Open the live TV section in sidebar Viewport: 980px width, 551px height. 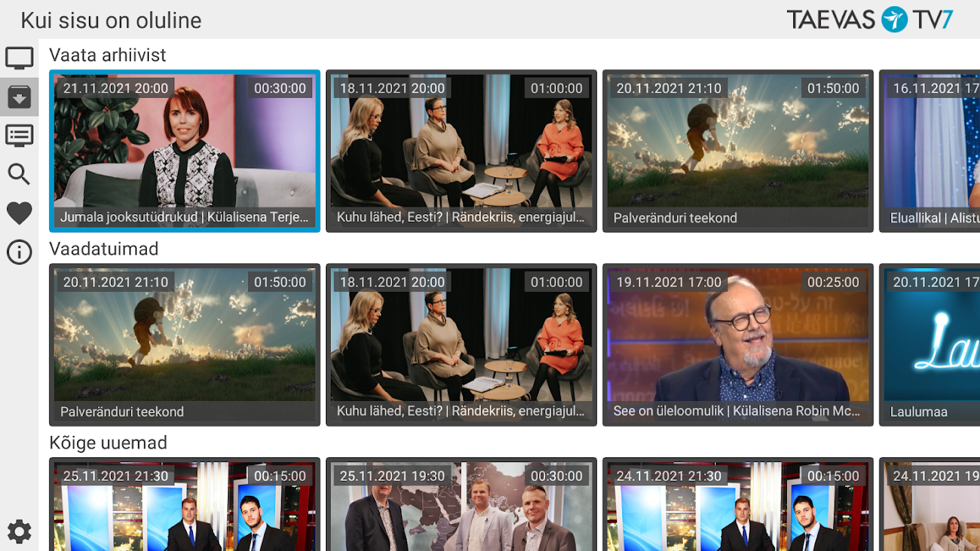pos(19,58)
